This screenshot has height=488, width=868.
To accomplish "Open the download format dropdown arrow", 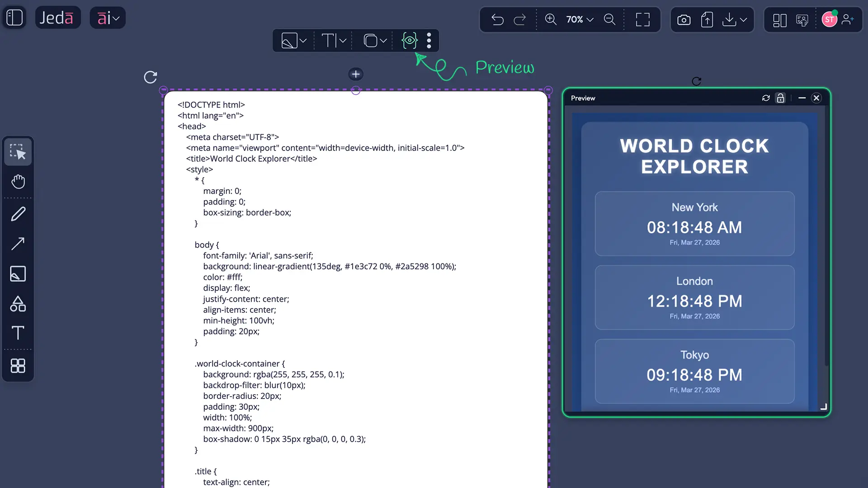I will coord(743,20).
